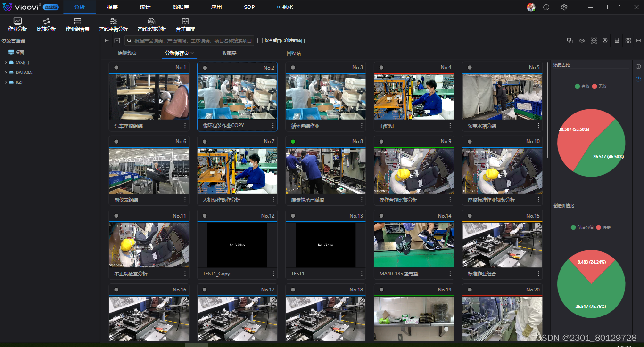The image size is (644, 347).
Task: Toggle 创造价值 legend in 创造价值比 chart
Action: coord(582,227)
